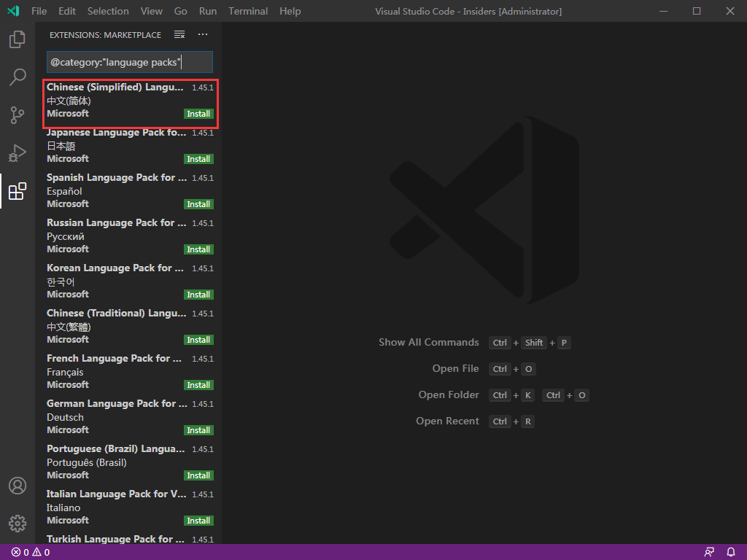The width and height of the screenshot is (747, 560).
Task: Install Italian Language Pack
Action: coord(198,521)
